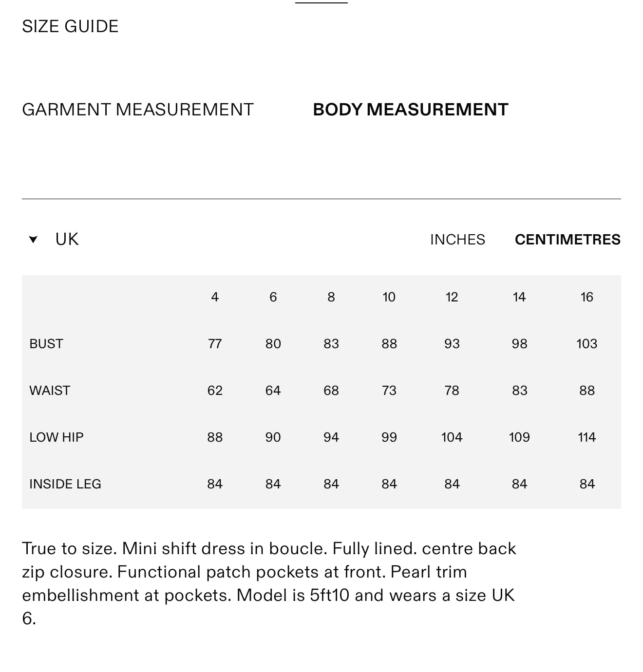Select the Body Measurement tab
The width and height of the screenshot is (643, 672).
coord(410,110)
